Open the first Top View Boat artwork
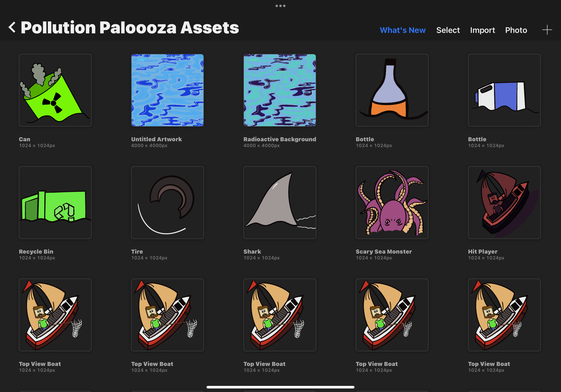 55,315
